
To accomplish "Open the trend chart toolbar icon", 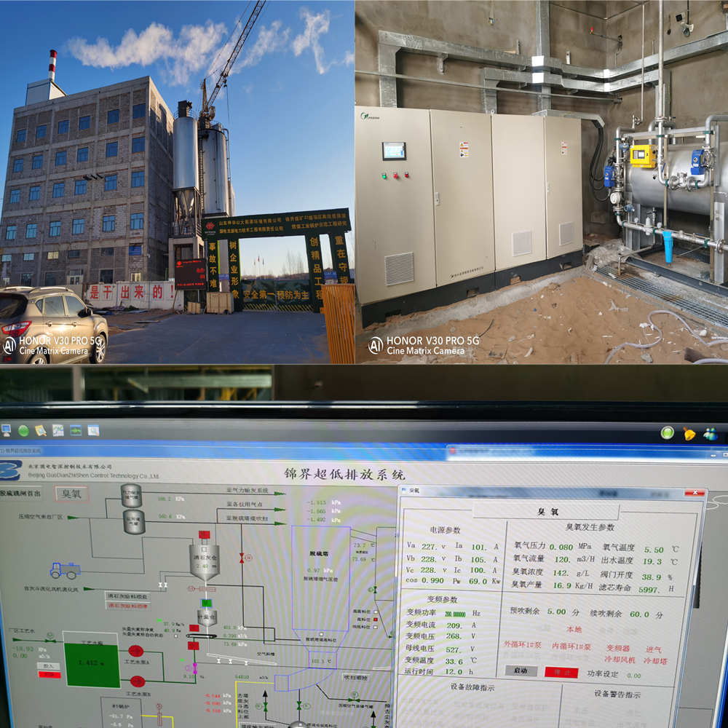I will [x=58, y=430].
